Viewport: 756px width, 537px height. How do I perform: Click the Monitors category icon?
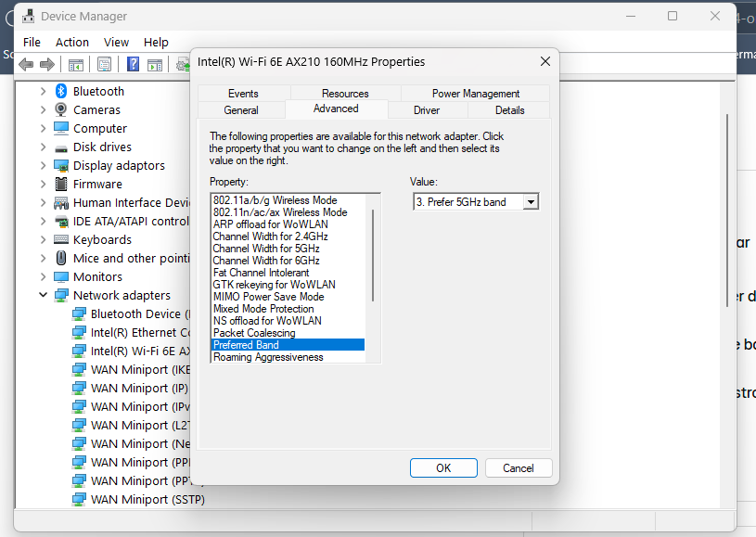[x=61, y=276]
